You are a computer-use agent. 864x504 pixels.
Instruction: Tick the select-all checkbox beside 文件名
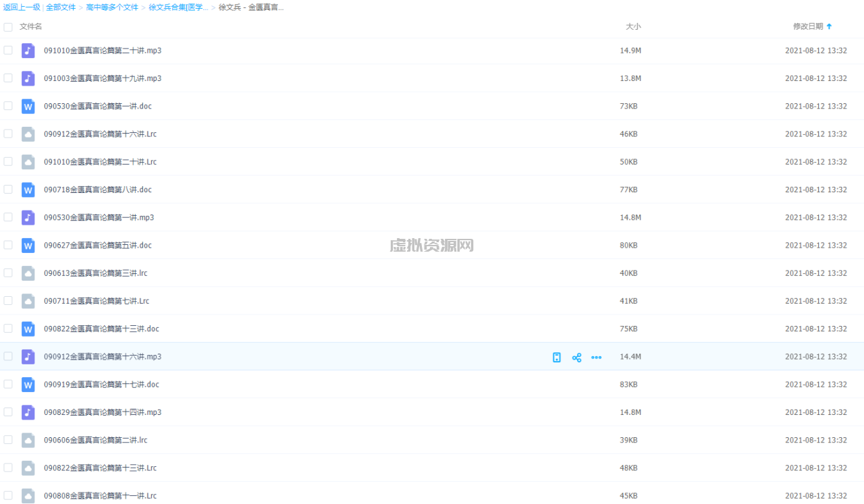pyautogui.click(x=8, y=27)
